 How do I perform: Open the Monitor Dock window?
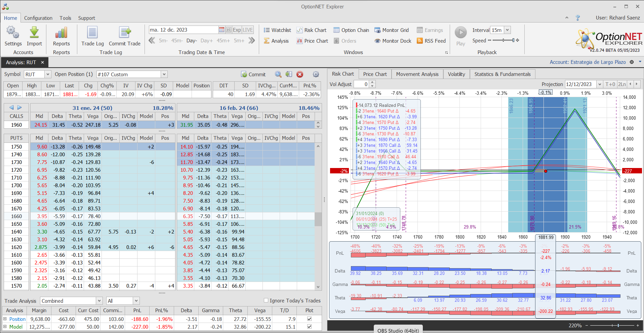[393, 41]
